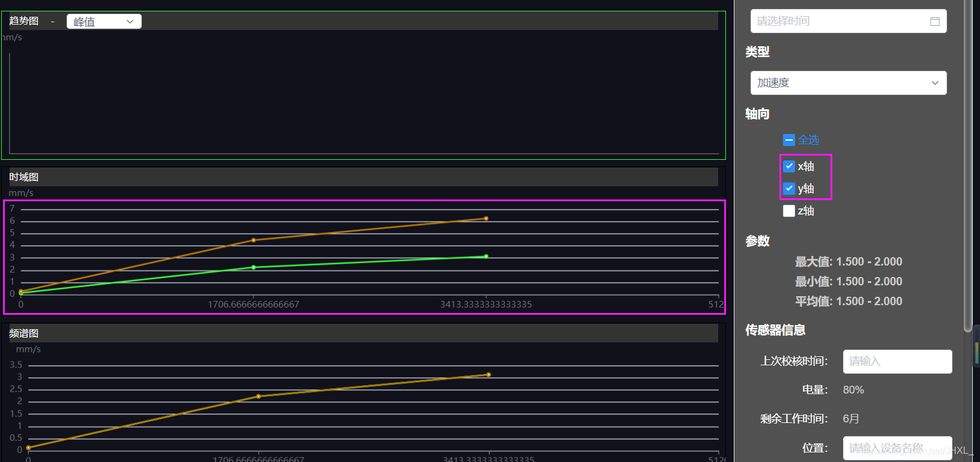Screen dimensions: 980x462
Task: Click the orange data point at 3413 in 时域图
Action: (x=486, y=219)
